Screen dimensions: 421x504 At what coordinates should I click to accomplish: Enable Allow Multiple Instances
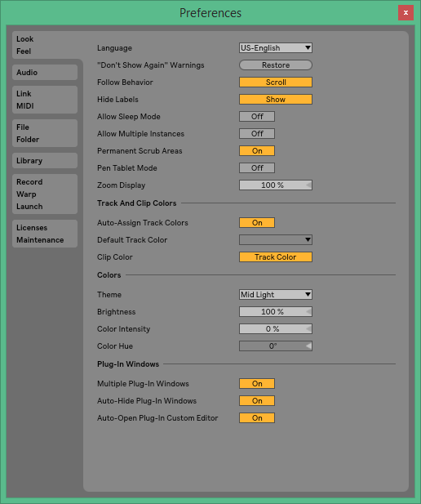pos(257,134)
